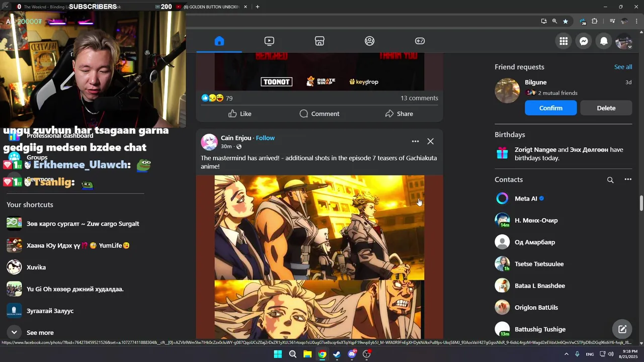Share the post with 79 reactions

coord(399,114)
